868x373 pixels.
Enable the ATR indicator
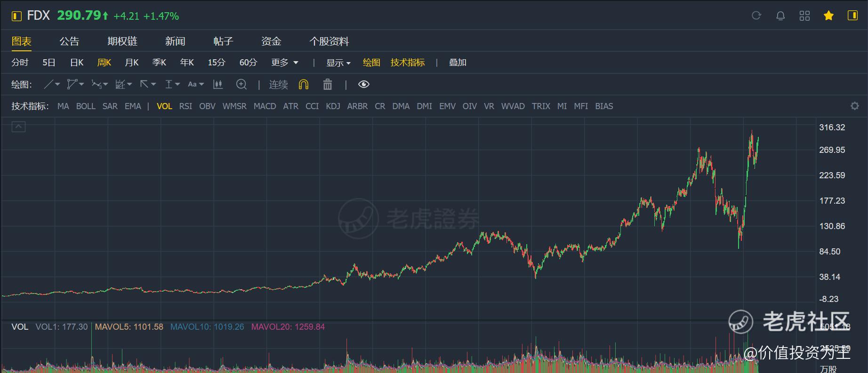[x=290, y=106]
